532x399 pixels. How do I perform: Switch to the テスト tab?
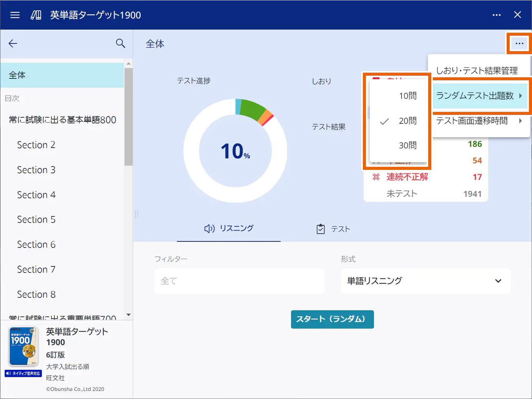[333, 229]
